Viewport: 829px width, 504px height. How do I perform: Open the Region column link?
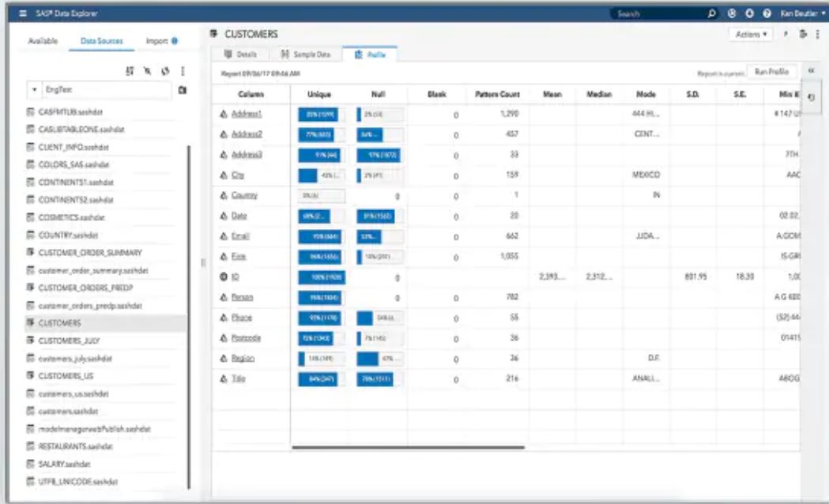click(243, 358)
